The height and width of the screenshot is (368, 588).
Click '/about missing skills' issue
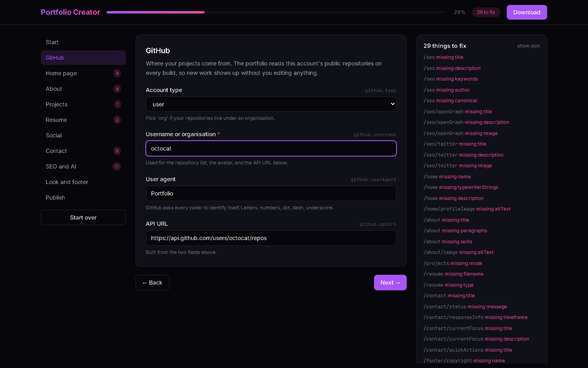pyautogui.click(x=448, y=241)
